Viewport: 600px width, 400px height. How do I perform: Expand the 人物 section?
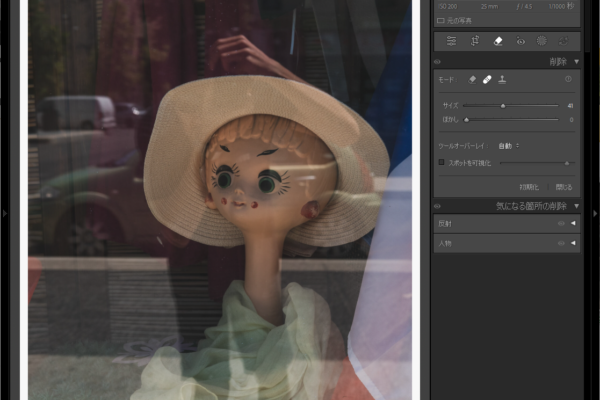coord(573,243)
